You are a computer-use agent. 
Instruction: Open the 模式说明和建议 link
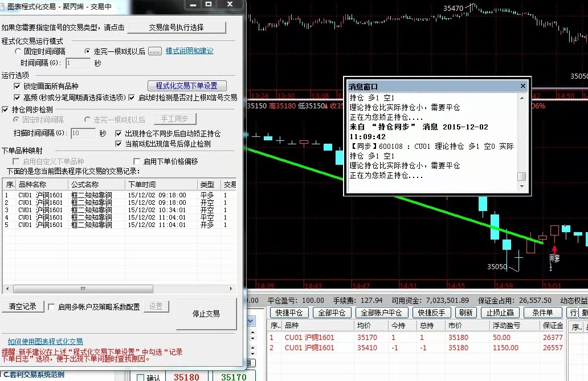click(189, 51)
